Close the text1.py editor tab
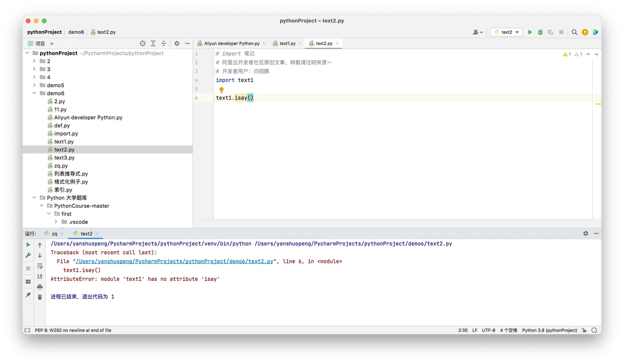The image size is (624, 364). pos(300,44)
